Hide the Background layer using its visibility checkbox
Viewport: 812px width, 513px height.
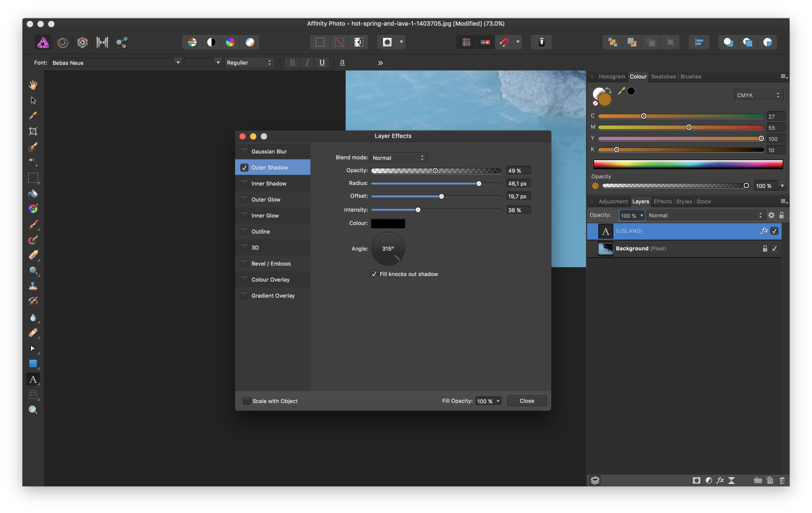click(x=774, y=248)
